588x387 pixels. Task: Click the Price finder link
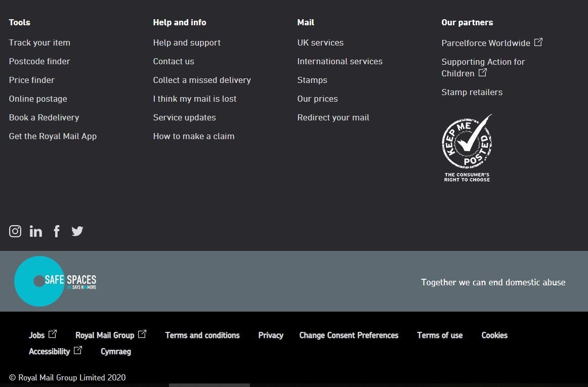(31, 80)
